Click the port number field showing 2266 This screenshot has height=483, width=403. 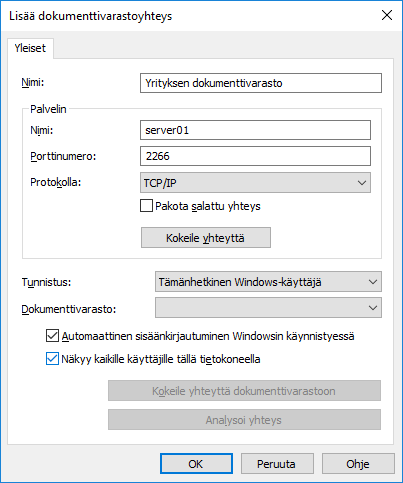click(x=255, y=156)
